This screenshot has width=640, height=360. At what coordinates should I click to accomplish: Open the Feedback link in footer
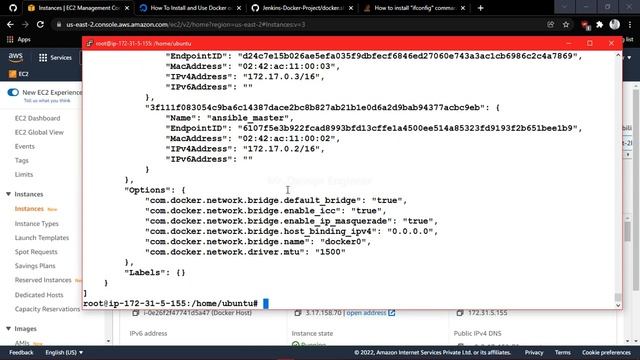point(21,352)
